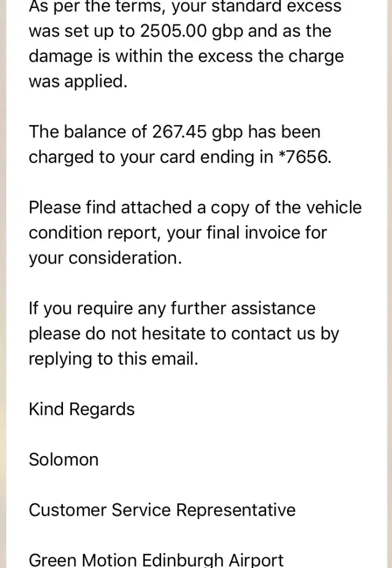
Task: Click the "Customer Service Representative" title
Action: (162, 509)
